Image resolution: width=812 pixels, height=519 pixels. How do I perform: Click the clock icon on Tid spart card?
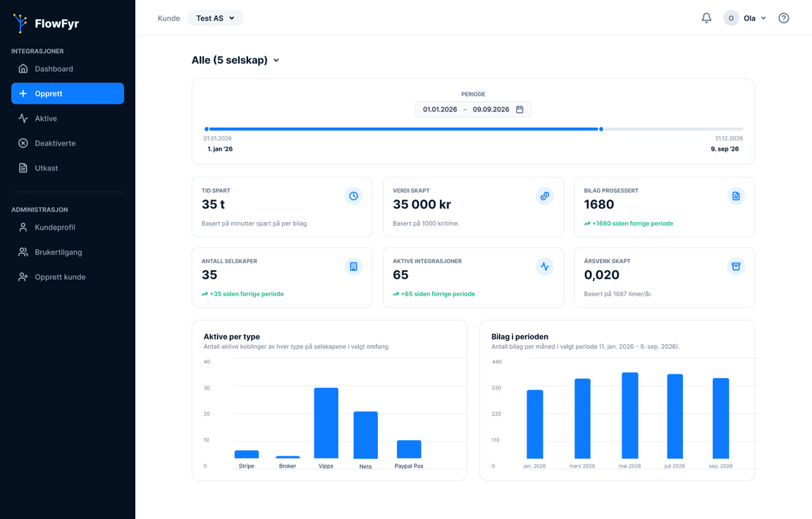click(x=353, y=196)
